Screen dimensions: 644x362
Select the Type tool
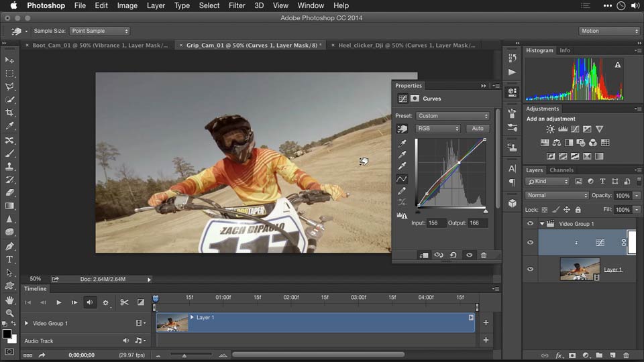pyautogui.click(x=9, y=259)
